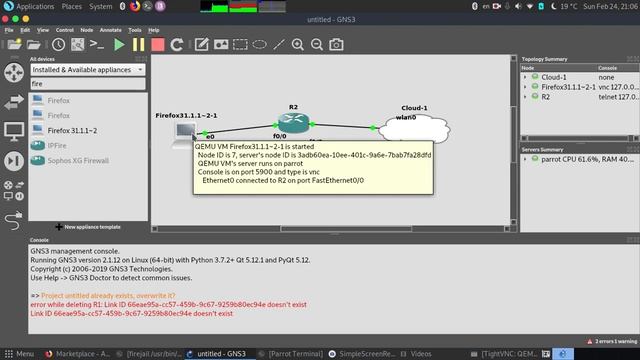
Task: Click the R2 router on canvas
Action: pos(293,123)
